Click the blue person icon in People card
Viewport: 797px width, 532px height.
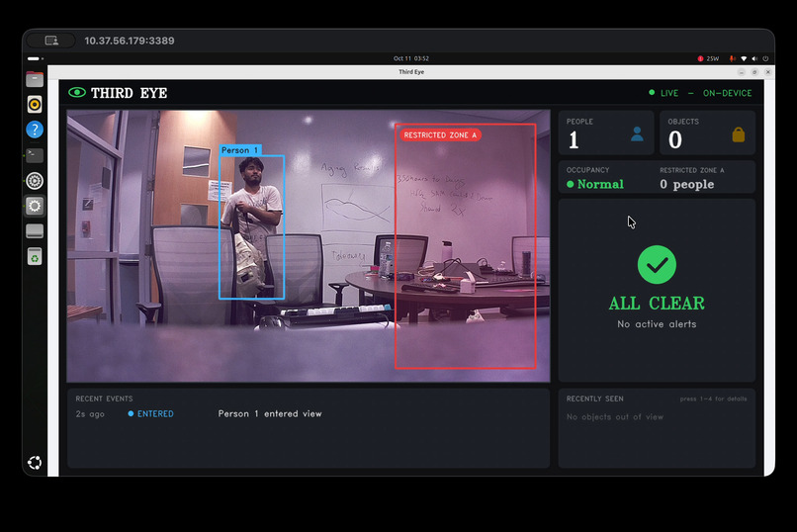[x=637, y=134]
